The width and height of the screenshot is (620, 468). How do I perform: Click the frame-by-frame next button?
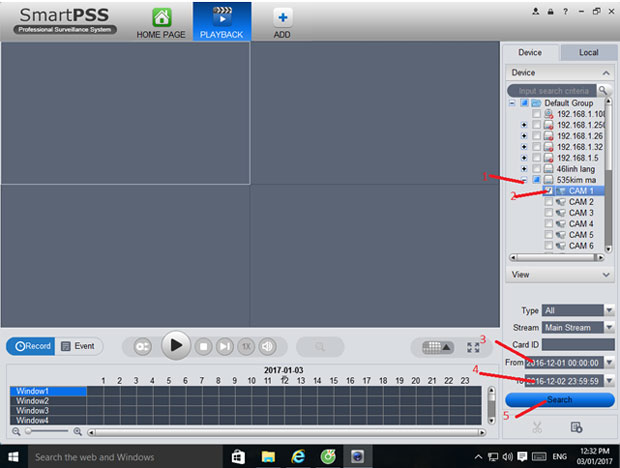[x=225, y=347]
